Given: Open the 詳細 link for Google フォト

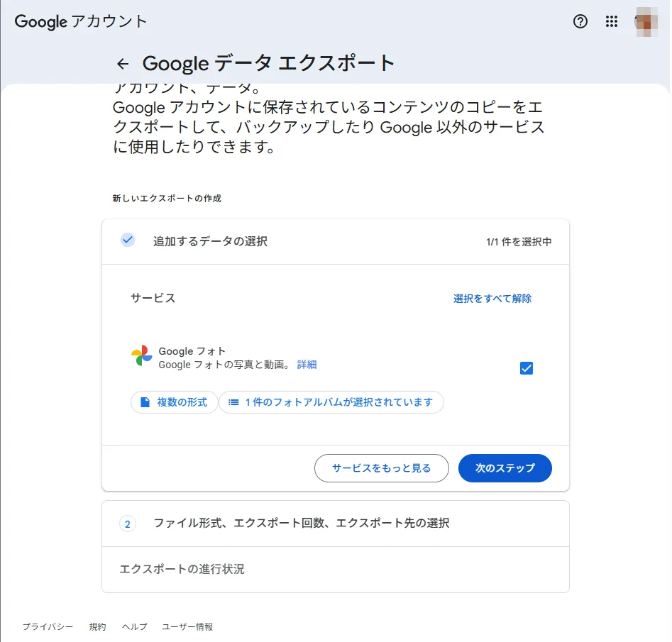Looking at the screenshot, I should [307, 365].
